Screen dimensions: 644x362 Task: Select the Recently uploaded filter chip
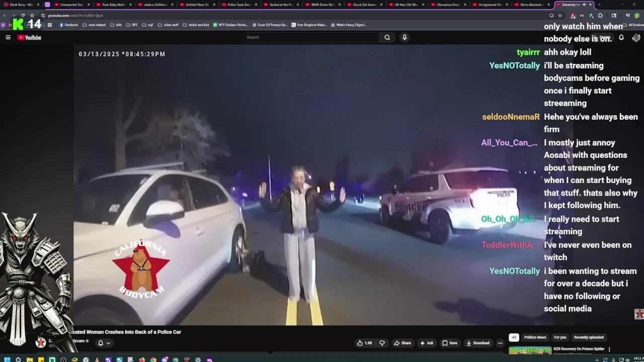(x=589, y=337)
